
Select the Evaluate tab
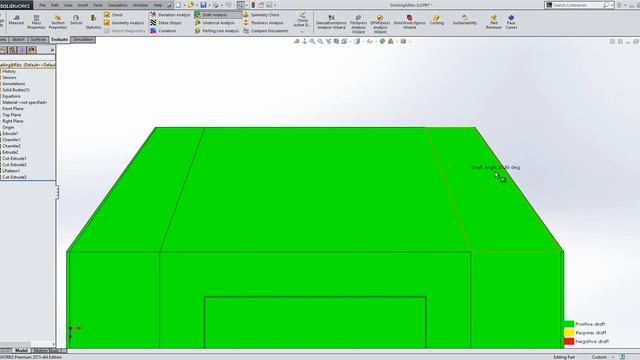pos(60,40)
